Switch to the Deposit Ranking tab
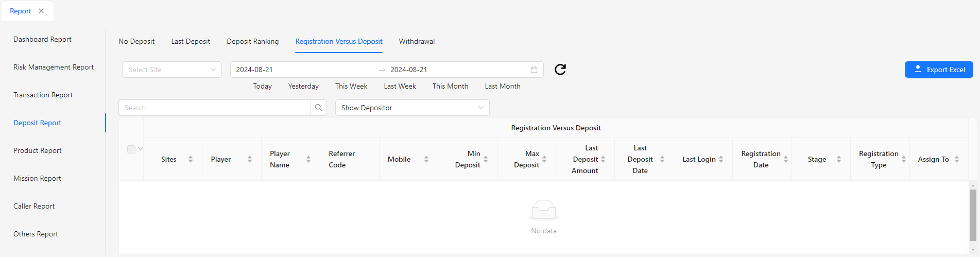980x257 pixels. pyautogui.click(x=253, y=41)
